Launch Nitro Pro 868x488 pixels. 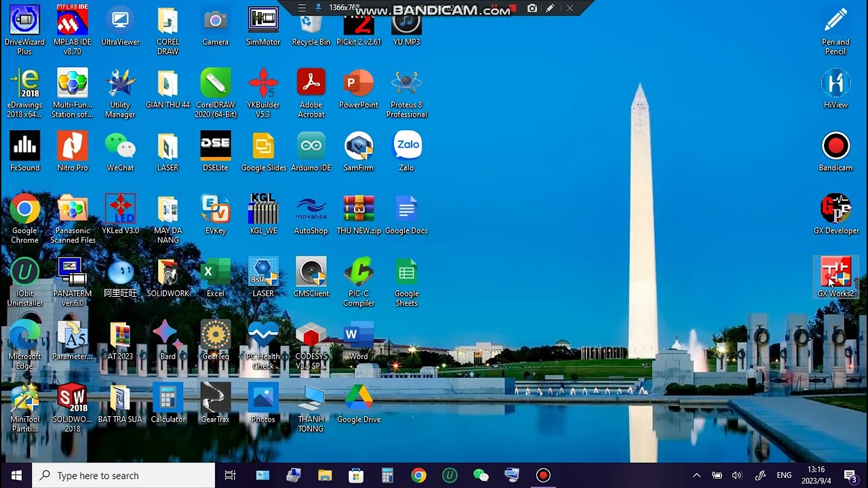(73, 152)
